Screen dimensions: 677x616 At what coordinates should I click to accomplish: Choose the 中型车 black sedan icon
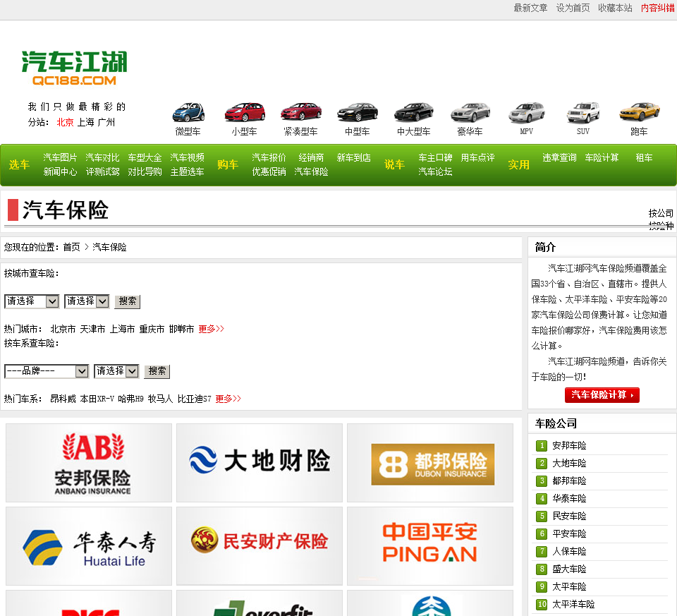[x=358, y=112]
